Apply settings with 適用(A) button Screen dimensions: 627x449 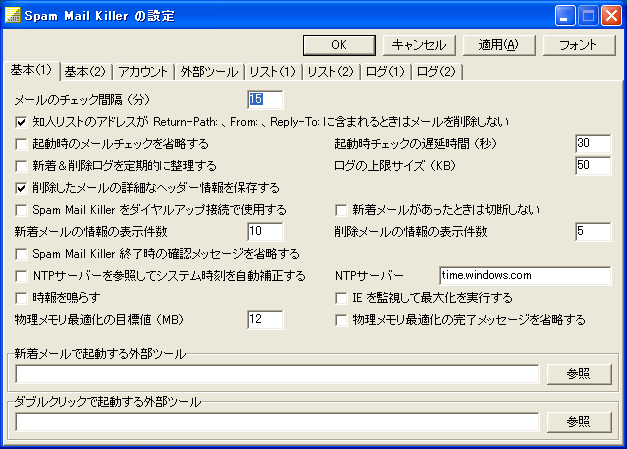click(x=499, y=45)
